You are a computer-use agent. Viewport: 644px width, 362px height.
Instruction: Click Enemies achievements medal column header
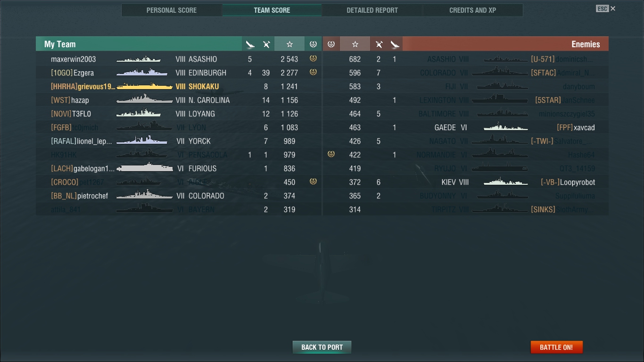(331, 44)
